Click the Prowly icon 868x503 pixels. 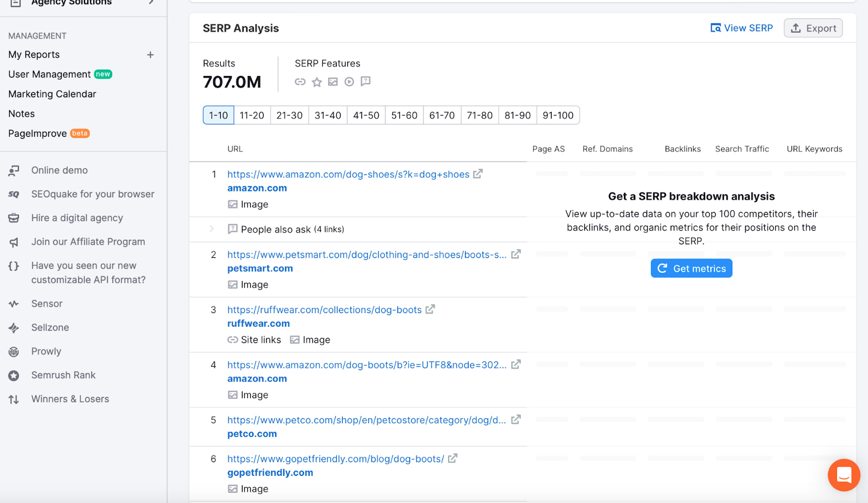pos(14,352)
